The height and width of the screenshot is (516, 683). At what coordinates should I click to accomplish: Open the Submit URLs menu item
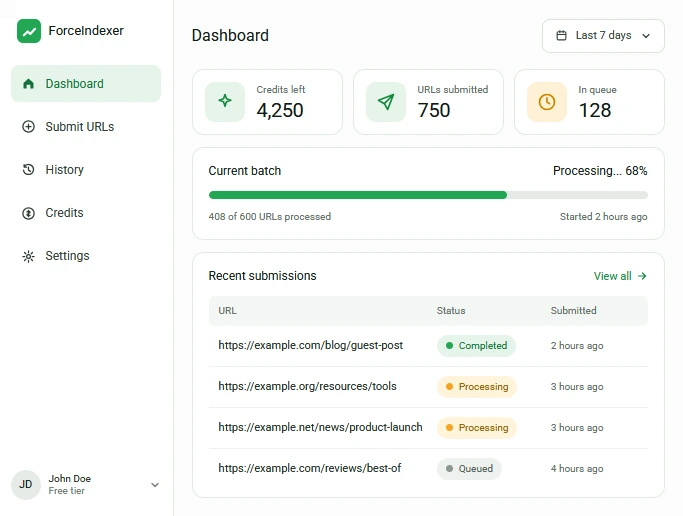point(86,127)
